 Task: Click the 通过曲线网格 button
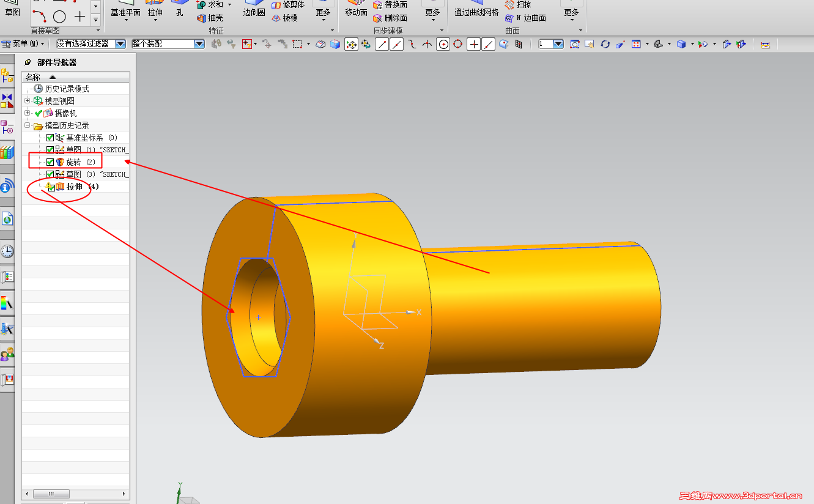[476, 9]
